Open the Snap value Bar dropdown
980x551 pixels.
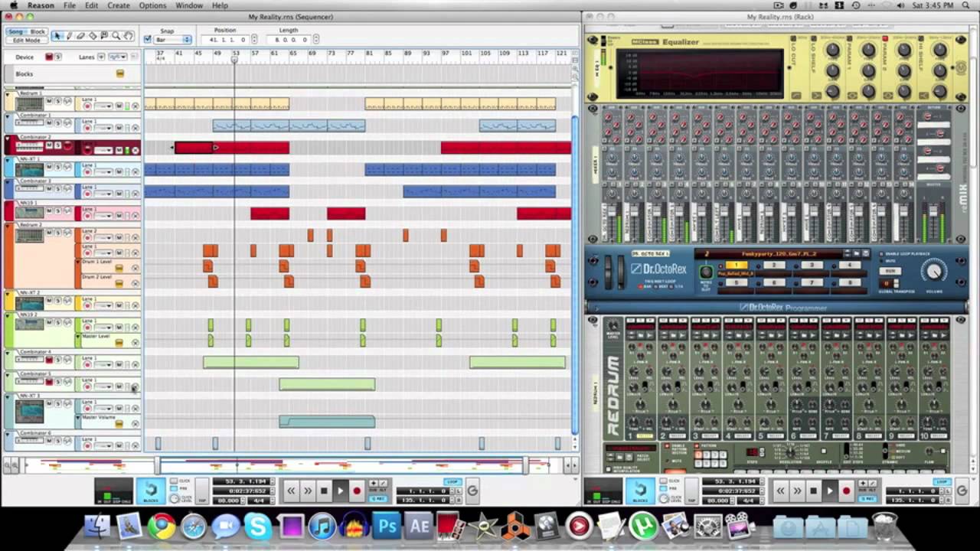pyautogui.click(x=173, y=39)
